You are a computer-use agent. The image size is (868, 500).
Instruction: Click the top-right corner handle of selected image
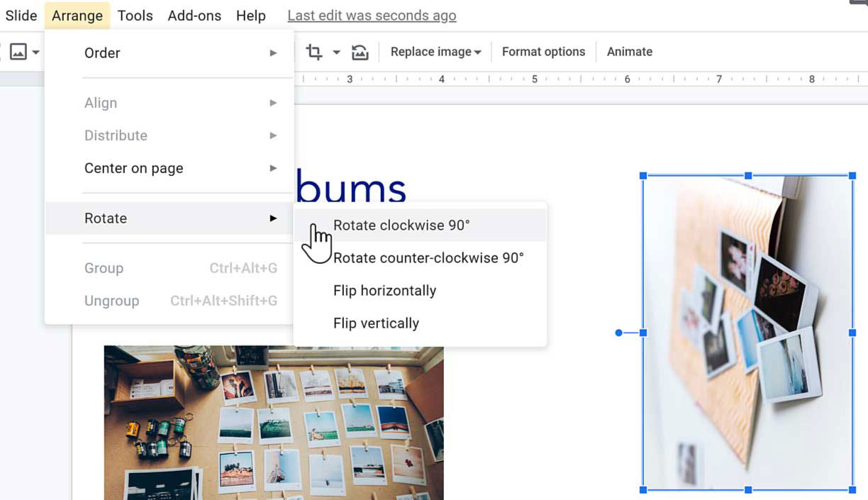tap(852, 176)
